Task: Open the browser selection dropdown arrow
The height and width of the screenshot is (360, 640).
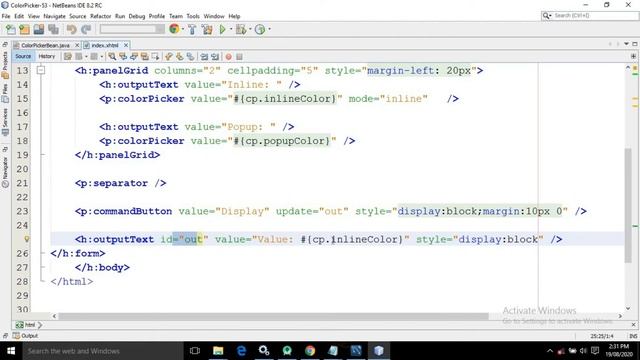Action: pyautogui.click(x=182, y=29)
